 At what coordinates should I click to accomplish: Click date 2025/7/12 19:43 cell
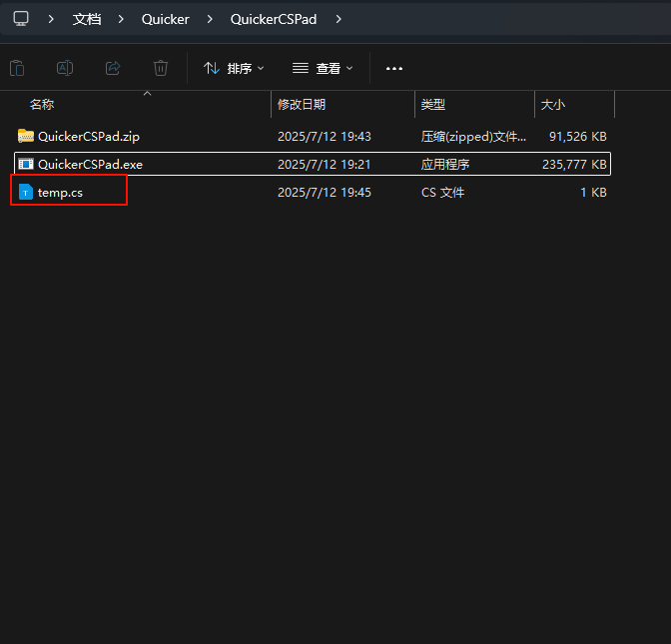325,136
